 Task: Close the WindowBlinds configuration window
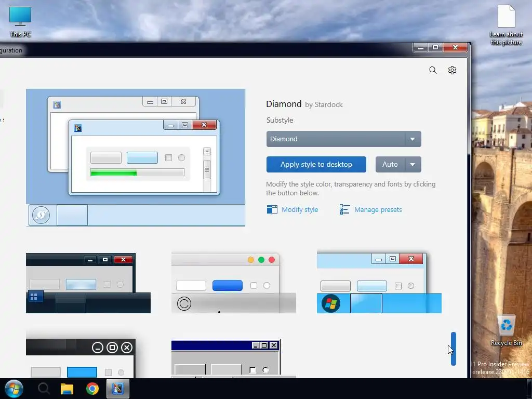tap(455, 47)
